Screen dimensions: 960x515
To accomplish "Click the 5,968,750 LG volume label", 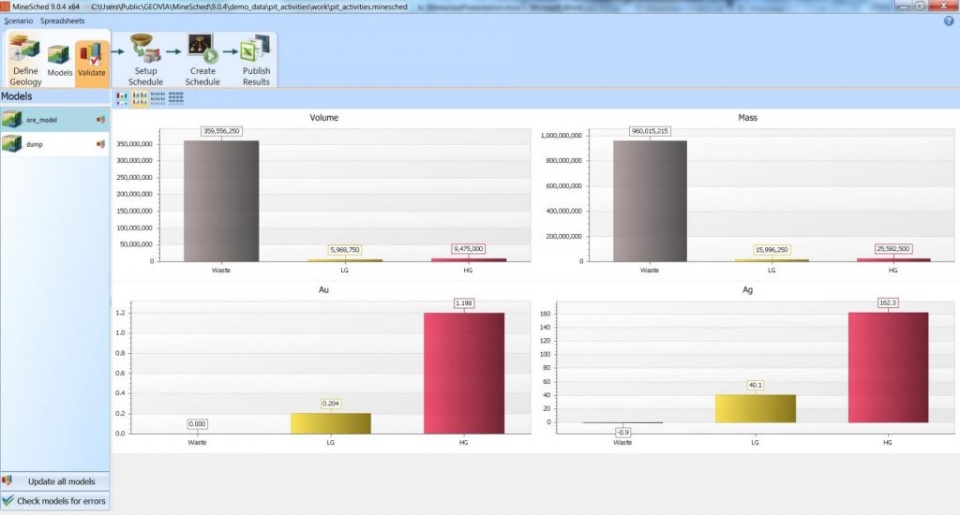I will pos(345,250).
